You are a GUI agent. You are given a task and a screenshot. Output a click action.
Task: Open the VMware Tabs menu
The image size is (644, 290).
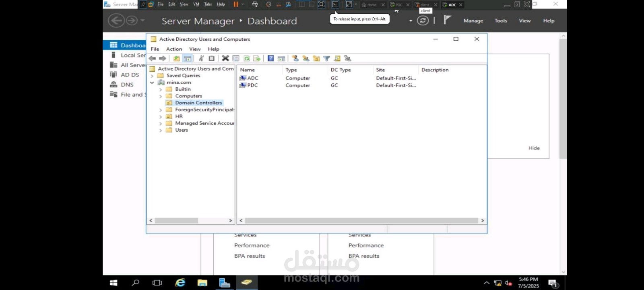coord(208,4)
